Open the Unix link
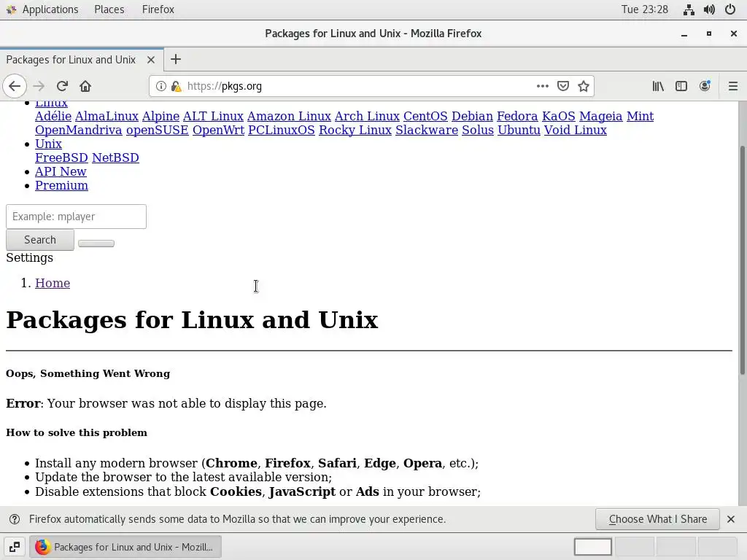This screenshot has width=747, height=560. [x=48, y=144]
